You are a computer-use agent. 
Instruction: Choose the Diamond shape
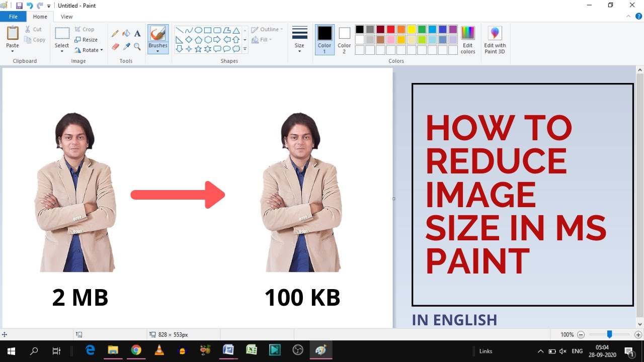189,40
